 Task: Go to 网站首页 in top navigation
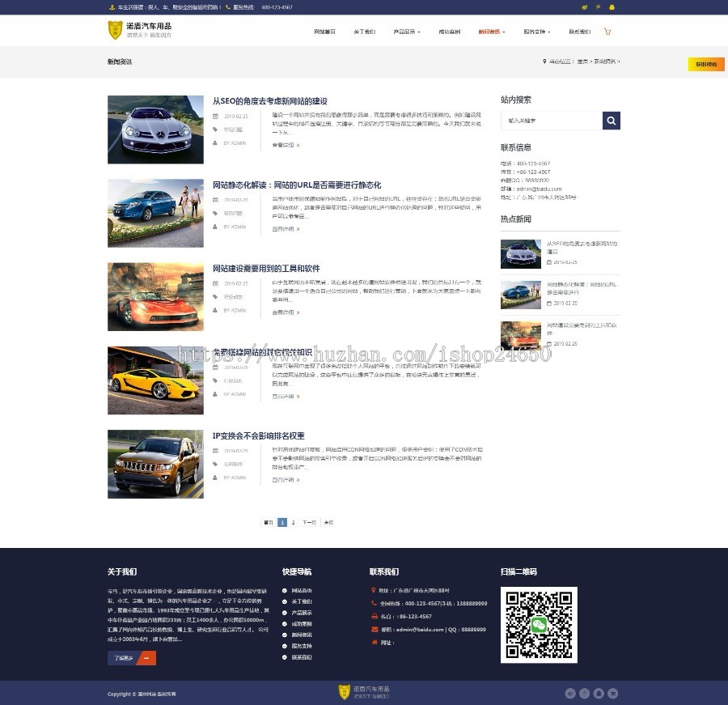[324, 32]
